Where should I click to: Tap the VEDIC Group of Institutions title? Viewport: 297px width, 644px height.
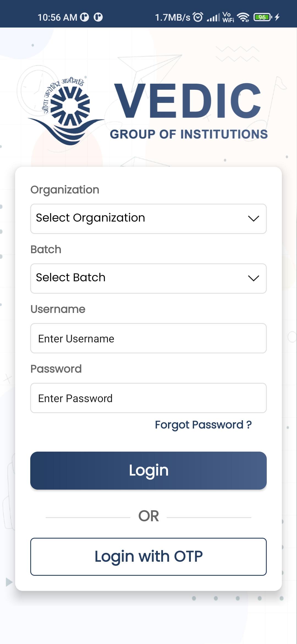[x=189, y=111]
